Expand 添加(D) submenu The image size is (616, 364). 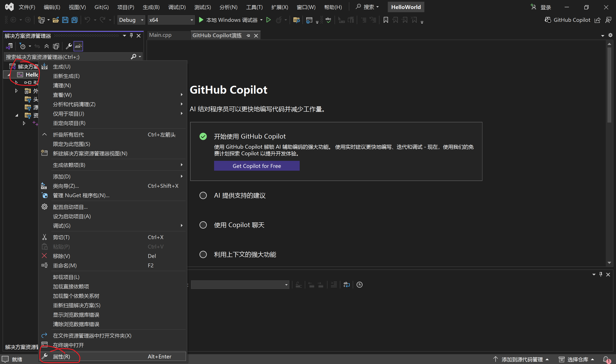point(113,177)
